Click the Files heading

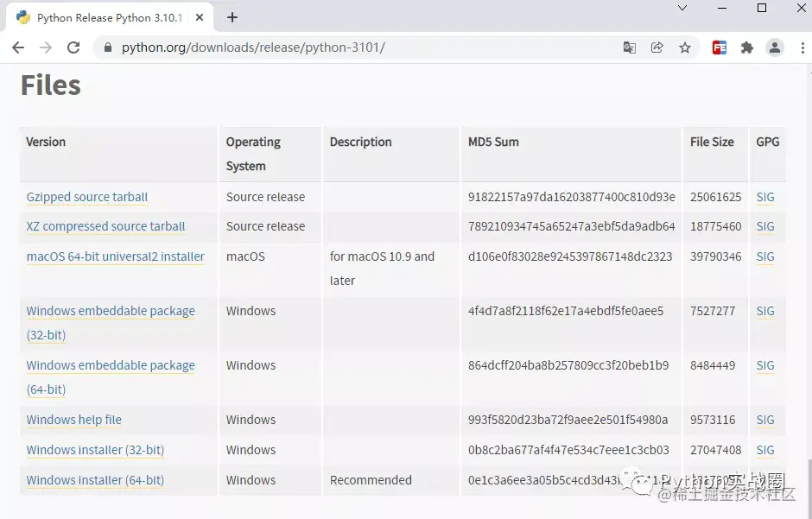tap(51, 85)
